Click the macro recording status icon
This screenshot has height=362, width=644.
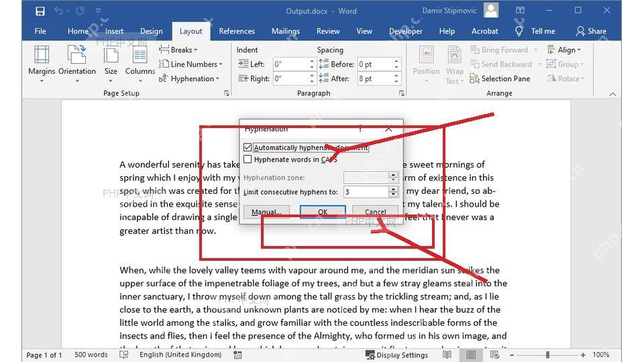point(237,355)
